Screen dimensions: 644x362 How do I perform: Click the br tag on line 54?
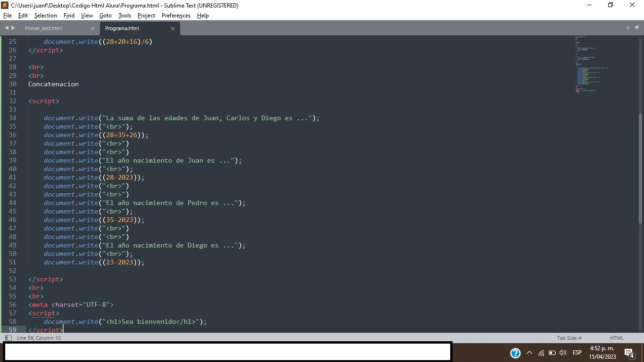pos(36,288)
